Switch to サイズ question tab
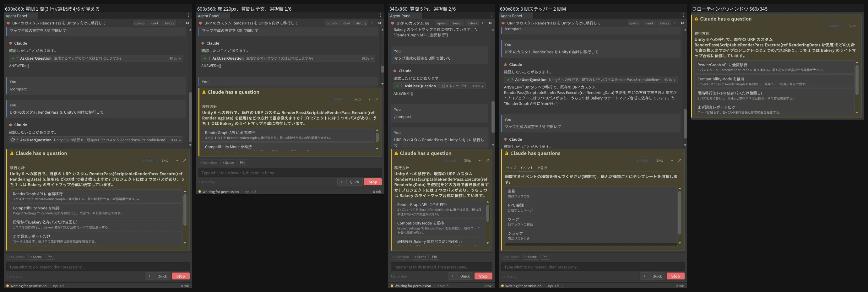 (x=511, y=168)
